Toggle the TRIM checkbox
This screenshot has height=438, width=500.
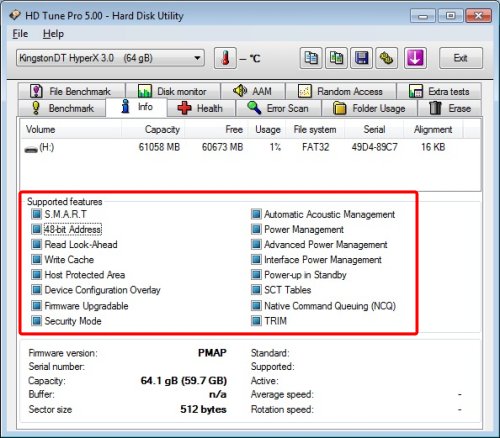point(256,321)
